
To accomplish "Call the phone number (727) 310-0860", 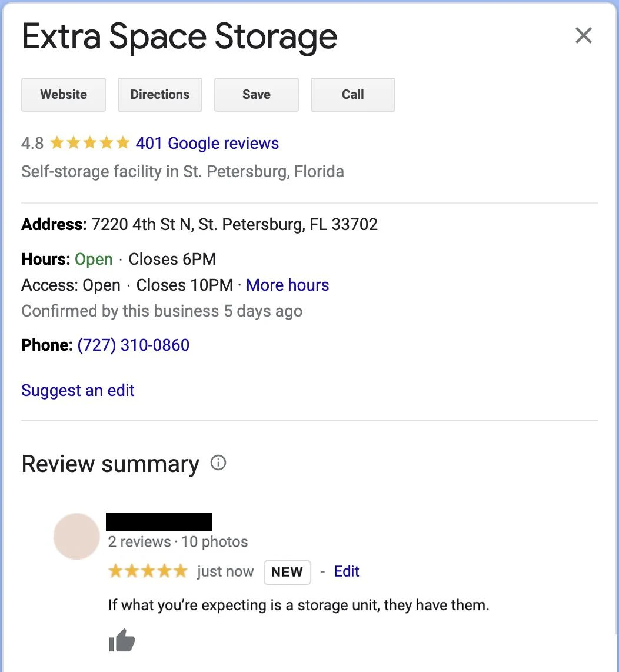I will [133, 345].
